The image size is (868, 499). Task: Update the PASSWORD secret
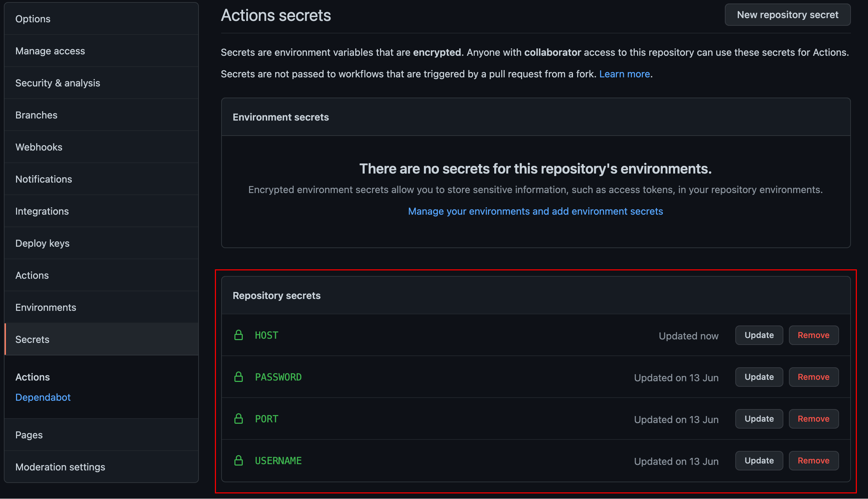click(x=759, y=377)
